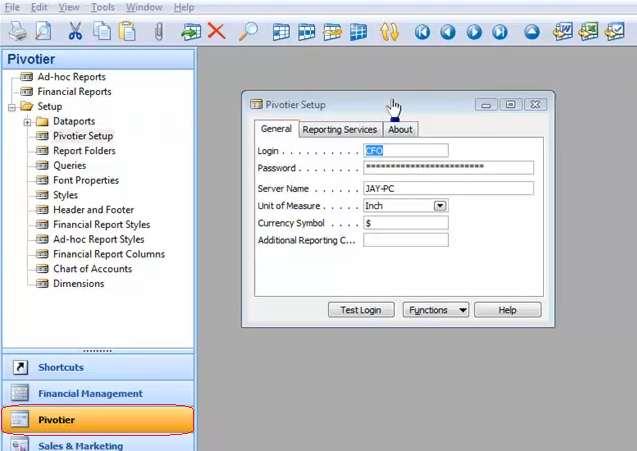Open Financial Reports in navigation tree
Viewport: 637px width, 451px height.
(x=74, y=91)
